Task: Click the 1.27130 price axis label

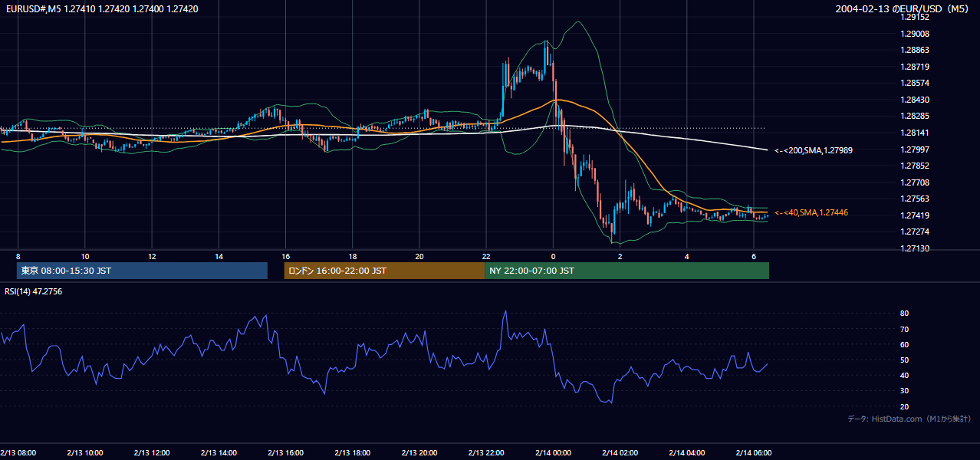Action: point(915,248)
